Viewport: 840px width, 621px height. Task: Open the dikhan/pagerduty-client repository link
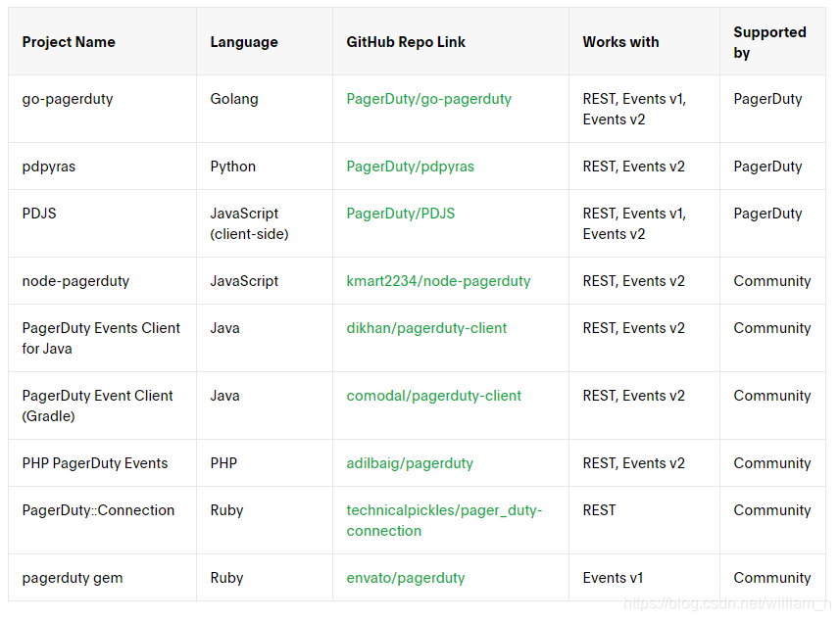coord(426,328)
